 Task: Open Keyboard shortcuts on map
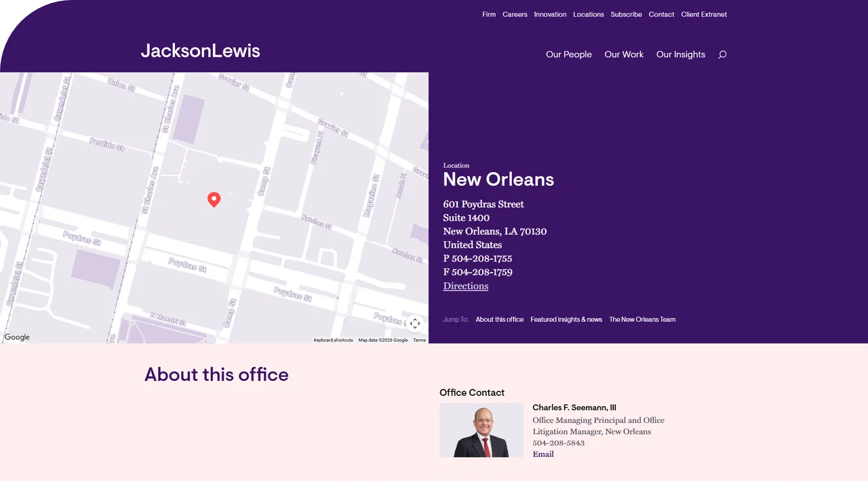pos(333,340)
